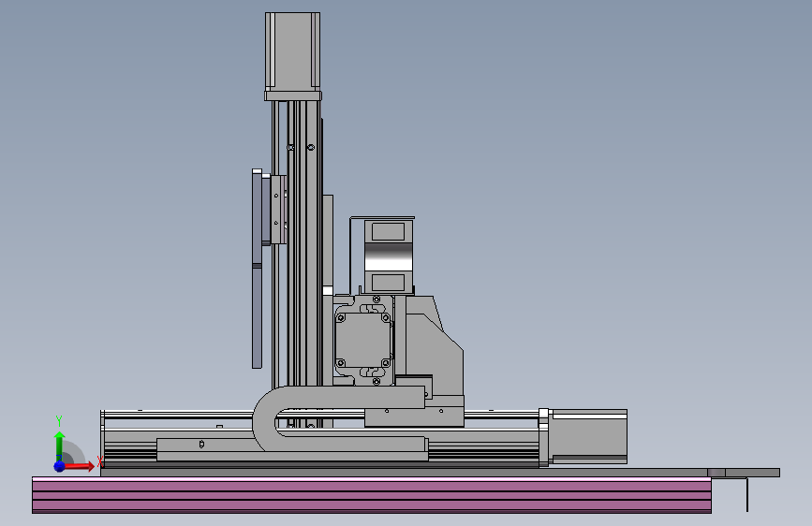The height and width of the screenshot is (526, 812).
Task: Select the blue Z axis ball on triad
Action: click(60, 466)
